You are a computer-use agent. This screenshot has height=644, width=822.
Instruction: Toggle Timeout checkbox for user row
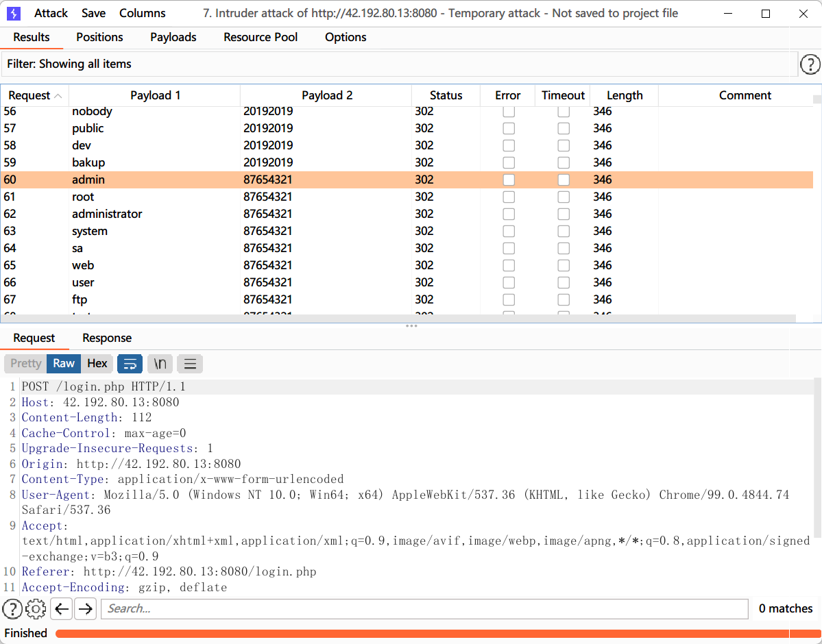pyautogui.click(x=564, y=282)
